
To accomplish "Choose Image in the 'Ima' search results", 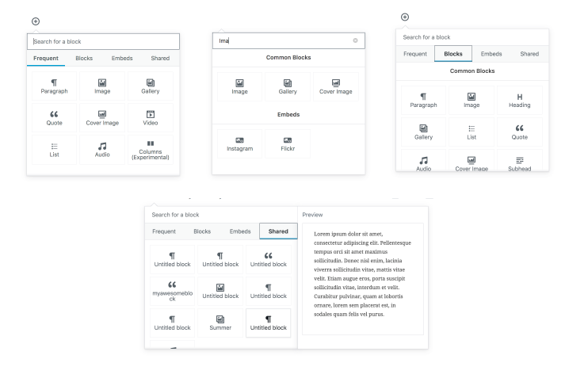I will point(239,87).
